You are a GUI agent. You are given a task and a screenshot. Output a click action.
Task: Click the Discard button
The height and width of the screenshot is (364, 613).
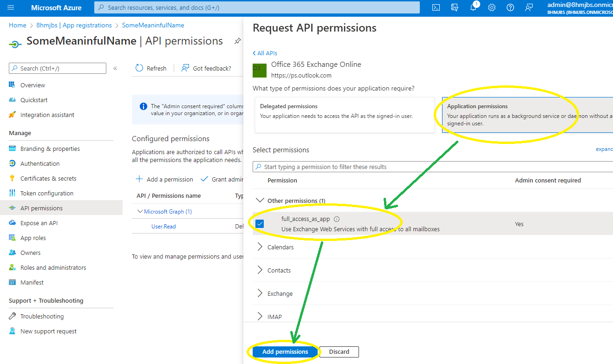339,351
